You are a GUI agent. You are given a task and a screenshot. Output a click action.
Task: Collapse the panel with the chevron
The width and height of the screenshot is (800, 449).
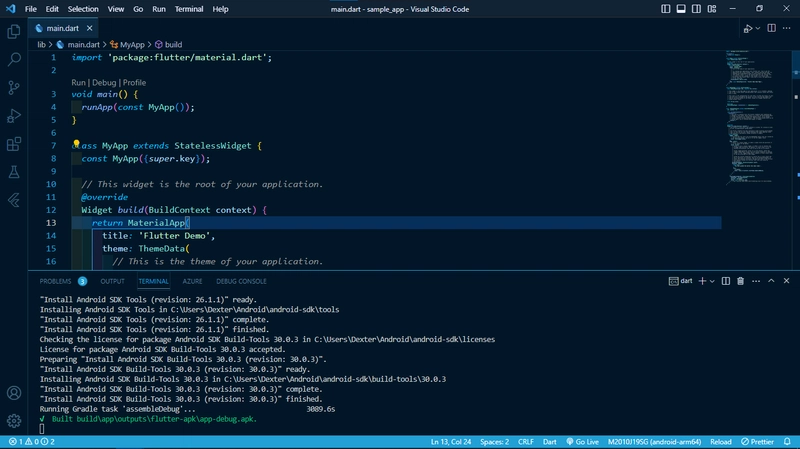pos(769,281)
